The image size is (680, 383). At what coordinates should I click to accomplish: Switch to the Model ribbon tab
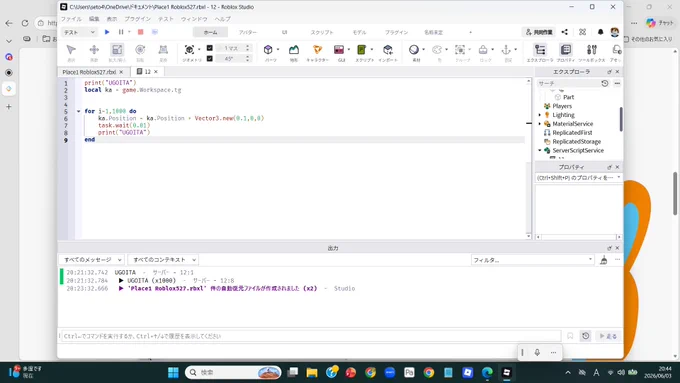point(359,33)
